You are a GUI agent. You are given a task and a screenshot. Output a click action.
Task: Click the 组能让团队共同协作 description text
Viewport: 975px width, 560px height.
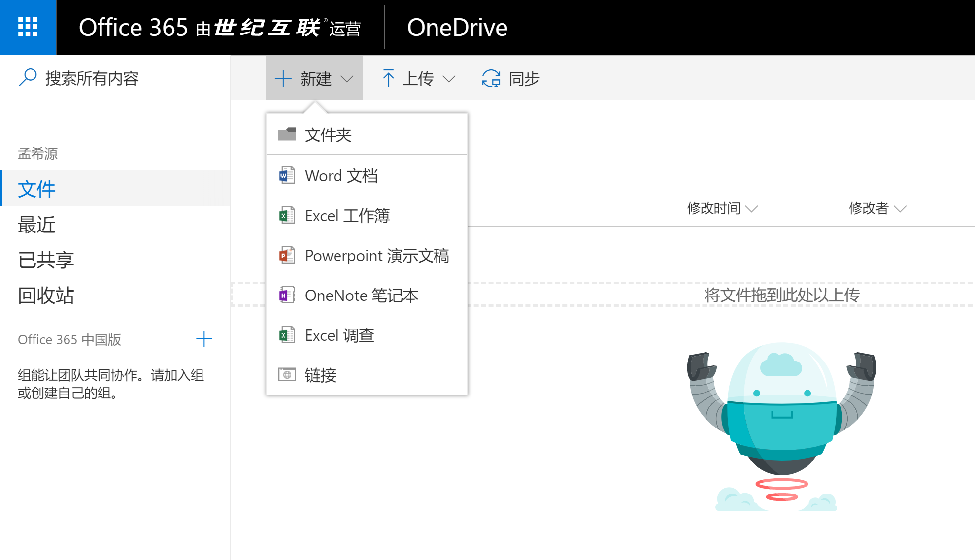111,384
